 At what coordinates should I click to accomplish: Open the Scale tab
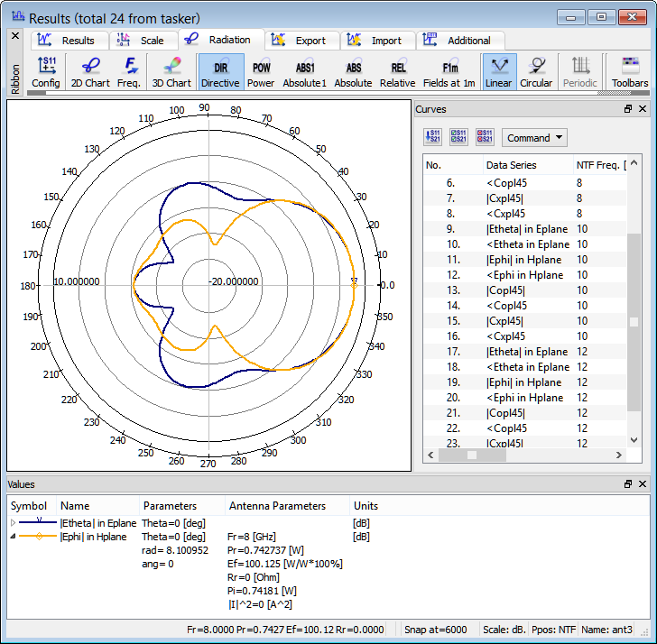coord(144,41)
